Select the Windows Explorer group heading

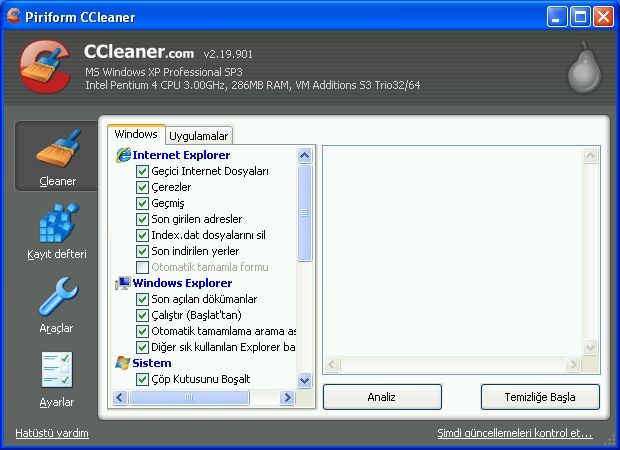point(182,283)
